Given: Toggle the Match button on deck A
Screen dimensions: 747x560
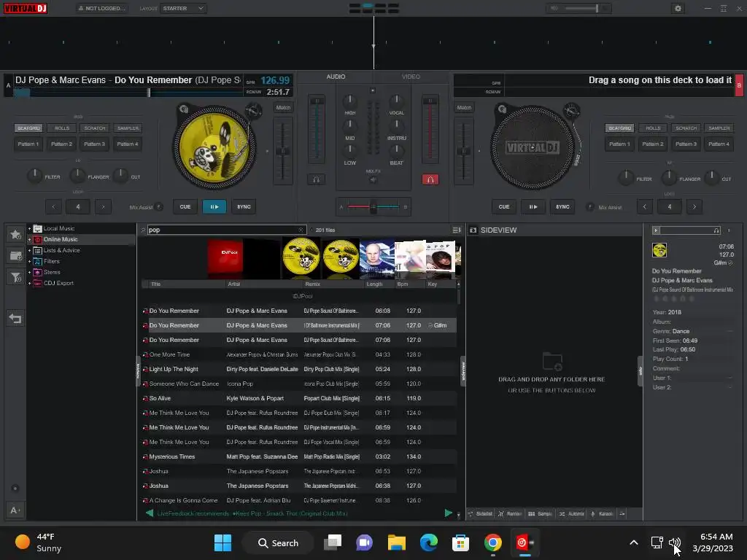Looking at the screenshot, I should click(283, 108).
